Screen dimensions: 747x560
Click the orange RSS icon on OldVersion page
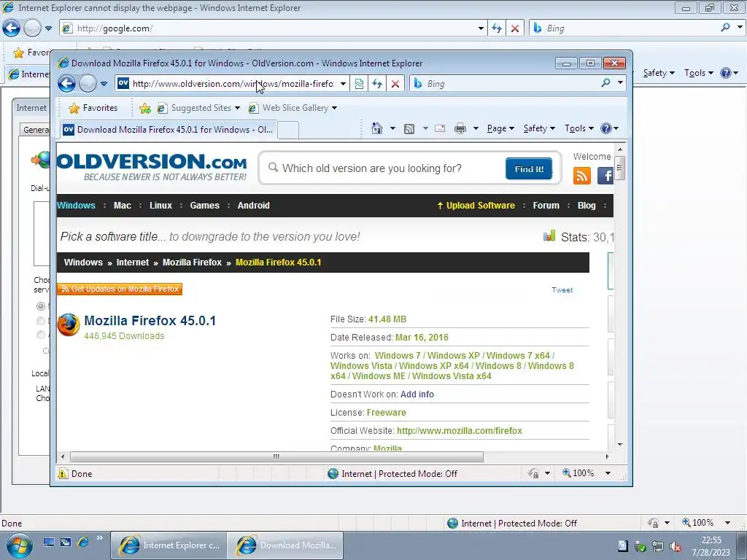pos(581,176)
